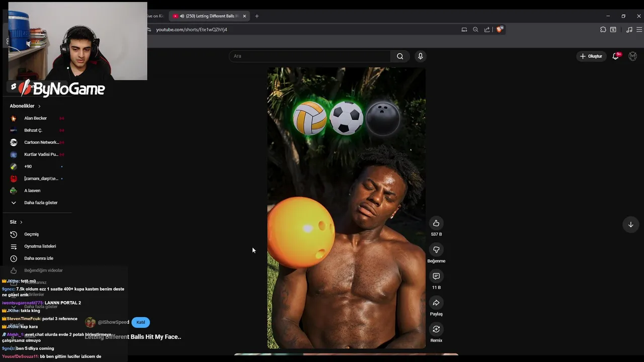Image resolution: width=644 pixels, height=362 pixels.
Task: Click the address bar URL youtube.com/shorts
Action: pyautogui.click(x=192, y=30)
